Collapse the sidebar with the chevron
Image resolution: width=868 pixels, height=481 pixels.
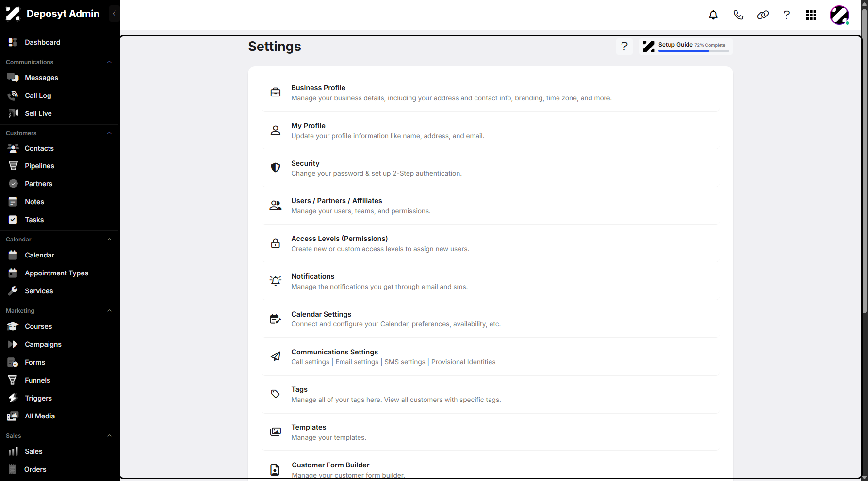tap(114, 14)
